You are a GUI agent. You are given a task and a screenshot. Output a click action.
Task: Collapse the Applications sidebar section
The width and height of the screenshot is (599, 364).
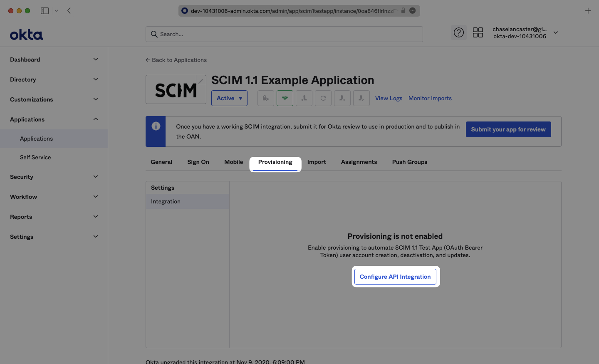pyautogui.click(x=54, y=119)
